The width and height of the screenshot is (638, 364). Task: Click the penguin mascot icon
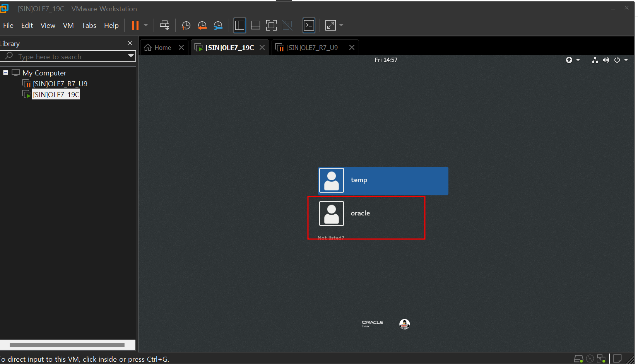[x=405, y=324]
